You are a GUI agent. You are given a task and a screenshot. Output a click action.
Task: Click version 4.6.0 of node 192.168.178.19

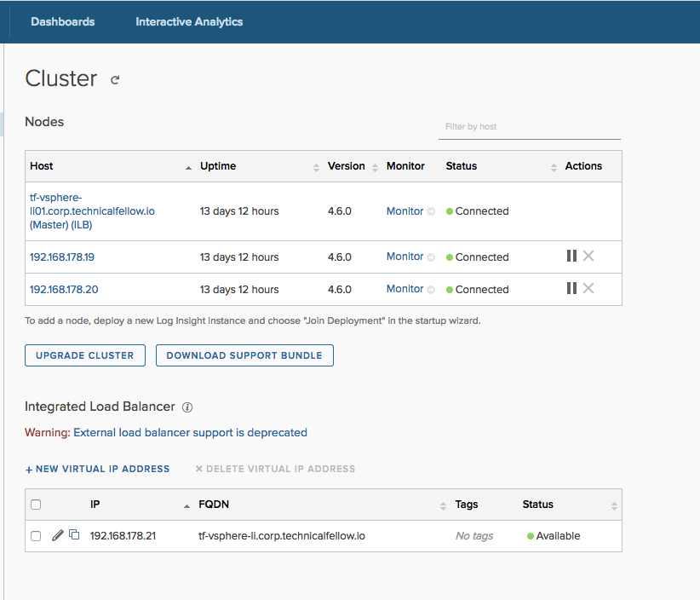(340, 257)
